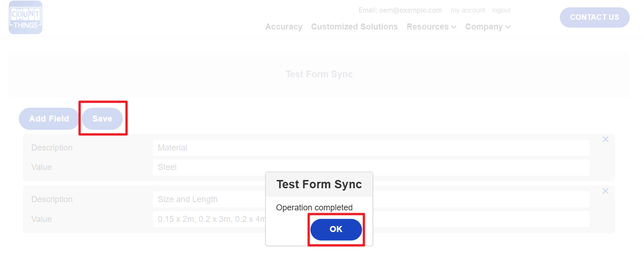Click the Operation completed message text
The width and height of the screenshot is (644, 261).
[x=314, y=208]
